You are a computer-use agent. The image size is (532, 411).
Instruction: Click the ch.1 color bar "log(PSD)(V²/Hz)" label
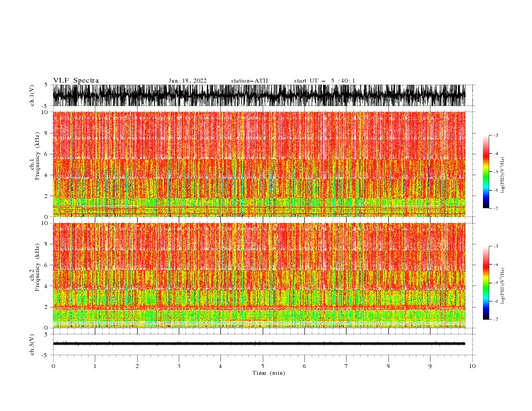(x=502, y=175)
